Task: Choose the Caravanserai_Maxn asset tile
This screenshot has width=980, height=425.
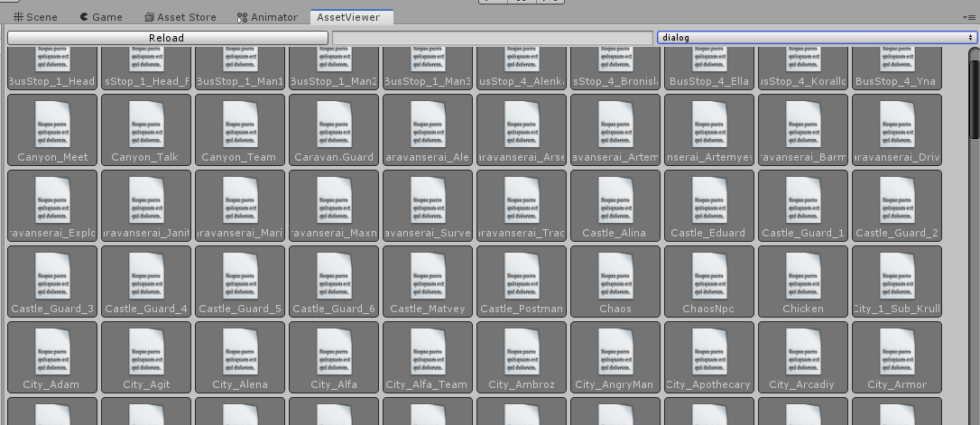Action: point(334,206)
